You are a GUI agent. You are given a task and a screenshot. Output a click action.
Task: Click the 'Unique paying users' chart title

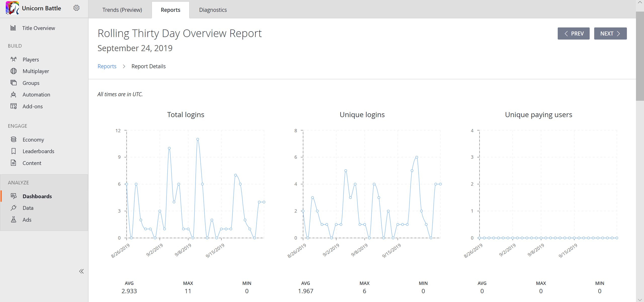[539, 115]
